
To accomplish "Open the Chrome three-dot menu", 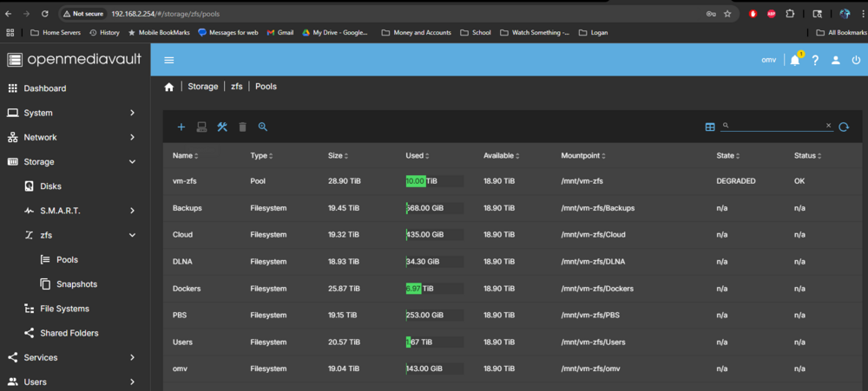I will 863,14.
